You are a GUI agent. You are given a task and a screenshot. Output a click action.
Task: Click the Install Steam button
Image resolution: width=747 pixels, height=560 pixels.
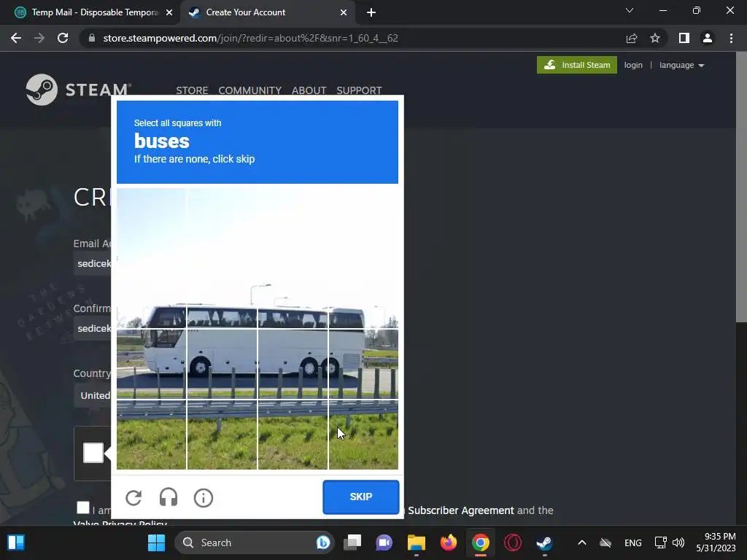point(576,65)
